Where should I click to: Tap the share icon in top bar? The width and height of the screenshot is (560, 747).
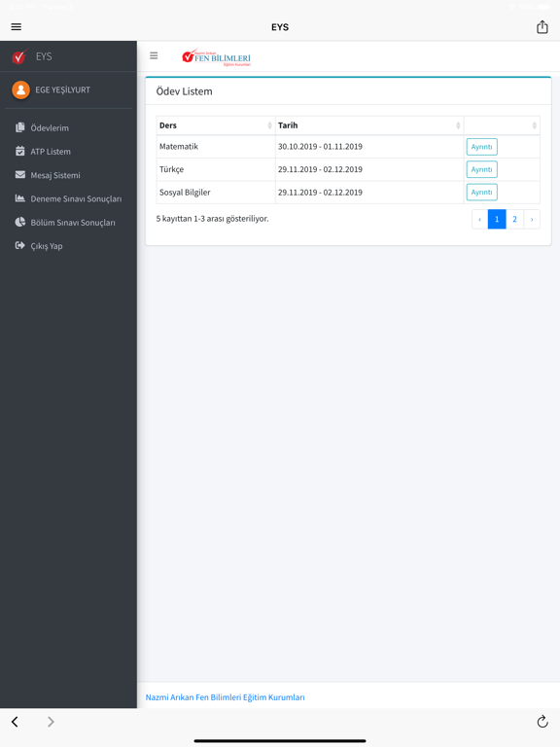[x=542, y=26]
